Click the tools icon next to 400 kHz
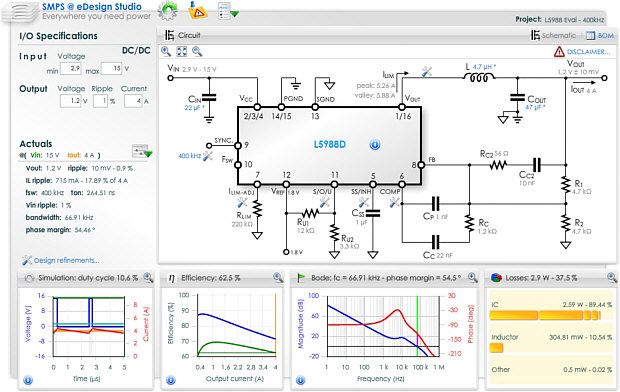This screenshot has width=620, height=392. click(208, 156)
